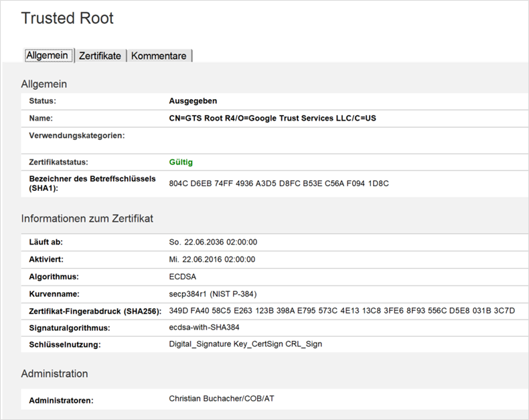Click the SHA1 subject key identifier value
This screenshot has height=420, width=529.
click(279, 184)
